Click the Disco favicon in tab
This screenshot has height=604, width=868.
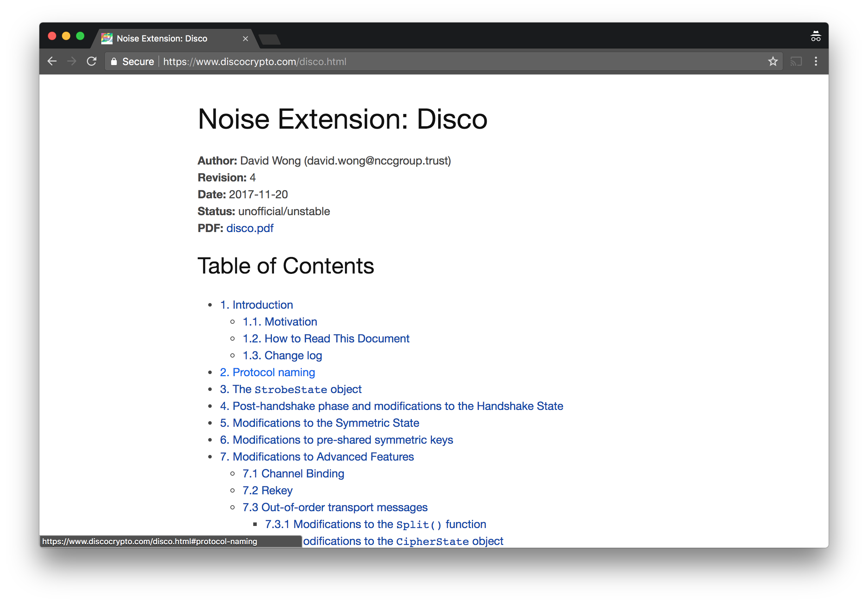107,38
